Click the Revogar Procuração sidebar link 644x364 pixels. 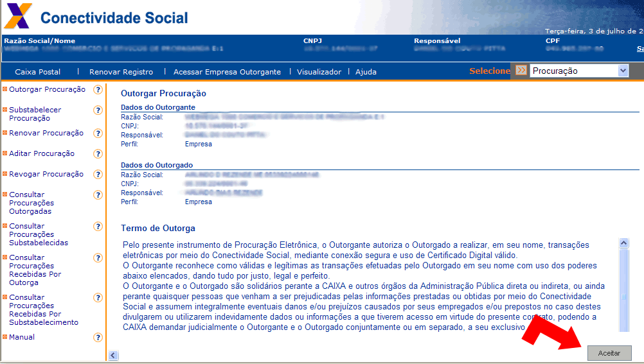tap(46, 174)
